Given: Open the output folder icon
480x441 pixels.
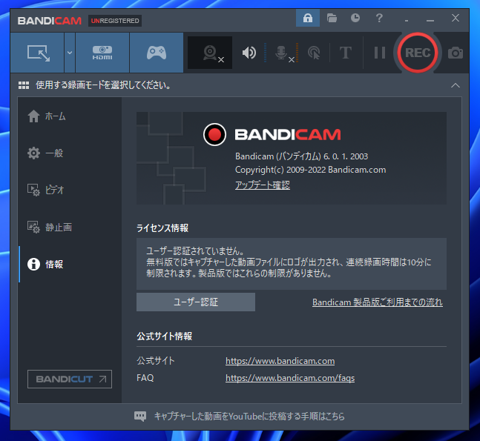Looking at the screenshot, I should pos(332,18).
